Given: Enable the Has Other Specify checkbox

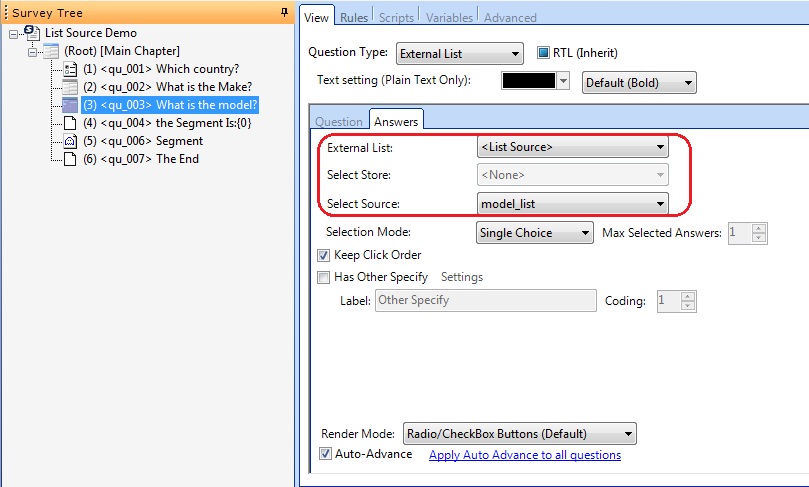Looking at the screenshot, I should click(323, 278).
